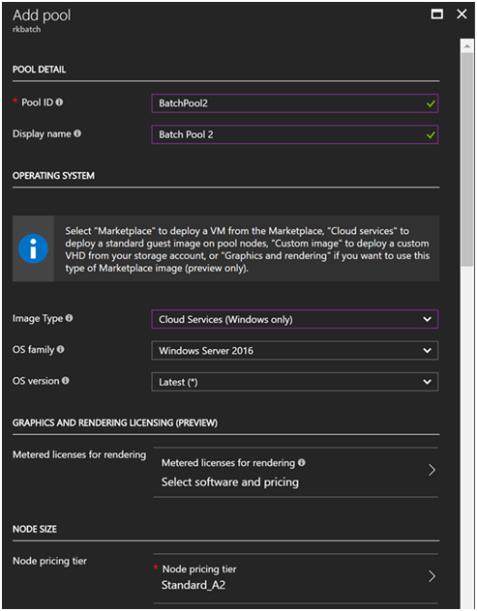477x611 pixels.
Task: Click the Metered licenses for rendering left label
Action: coord(79,454)
